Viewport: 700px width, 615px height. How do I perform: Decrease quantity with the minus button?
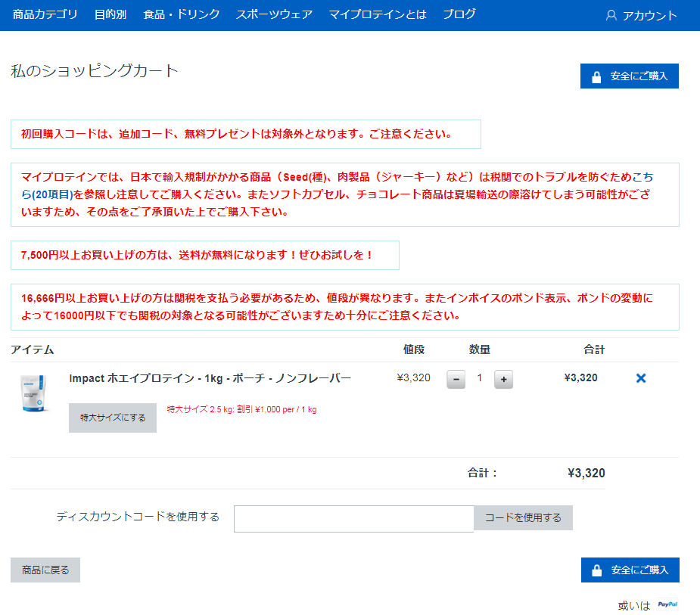coord(456,379)
